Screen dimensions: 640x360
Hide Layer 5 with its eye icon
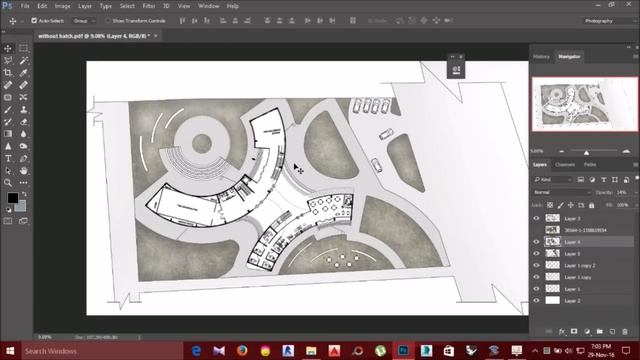tap(536, 253)
